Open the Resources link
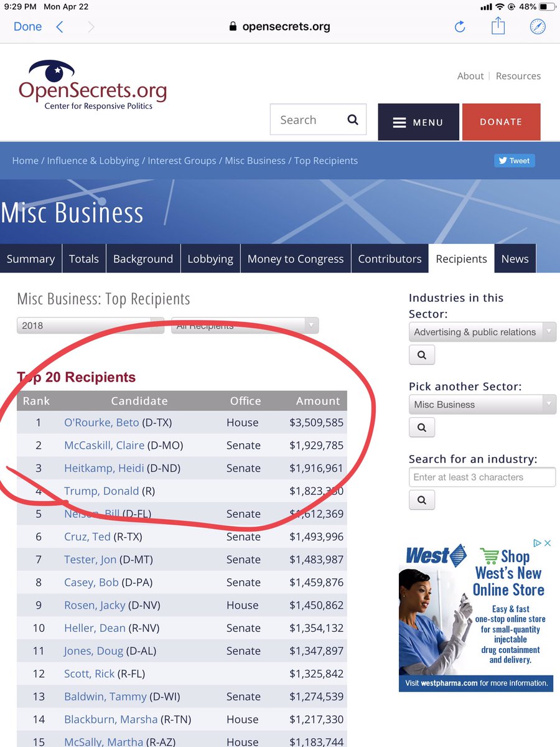The image size is (560, 747). pyautogui.click(x=518, y=76)
